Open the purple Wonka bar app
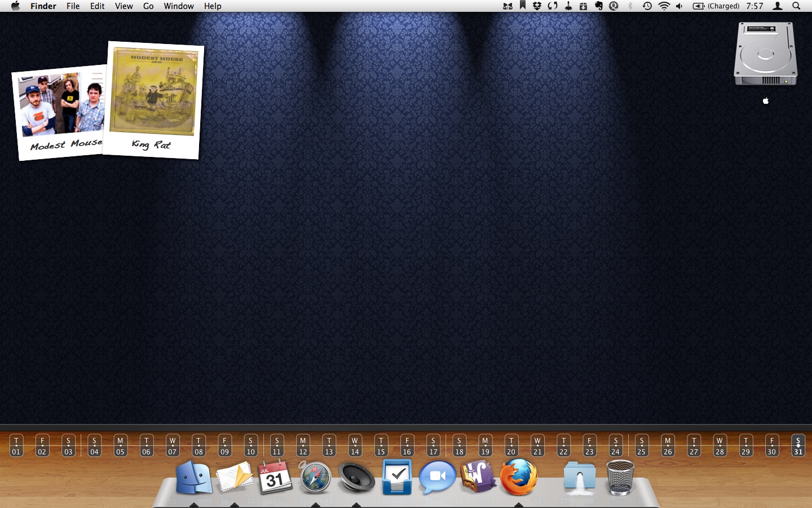 coord(478,476)
